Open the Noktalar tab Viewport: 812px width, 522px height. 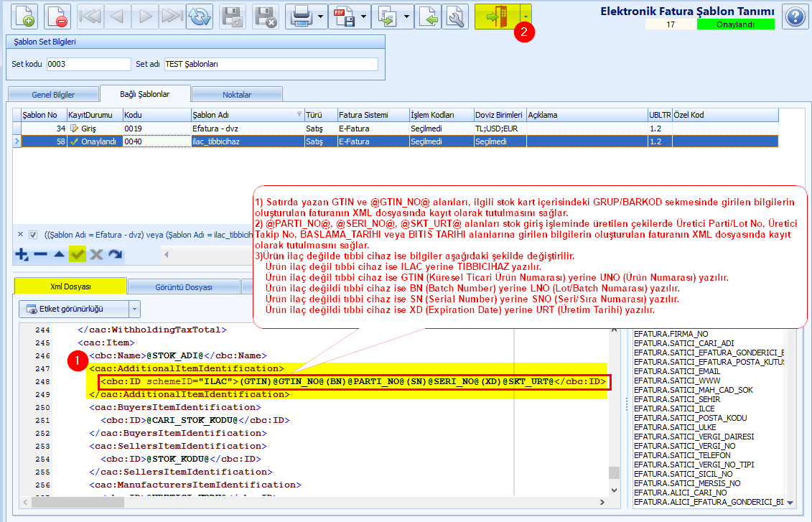click(237, 94)
